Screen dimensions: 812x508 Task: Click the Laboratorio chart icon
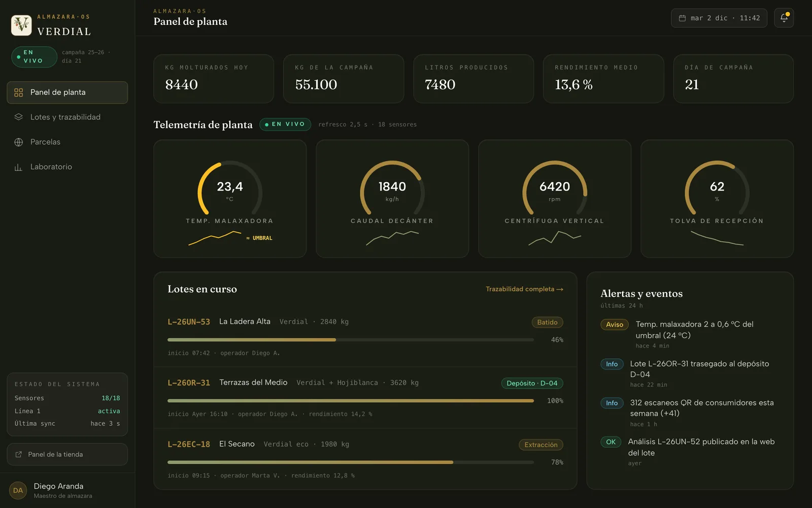tap(19, 167)
